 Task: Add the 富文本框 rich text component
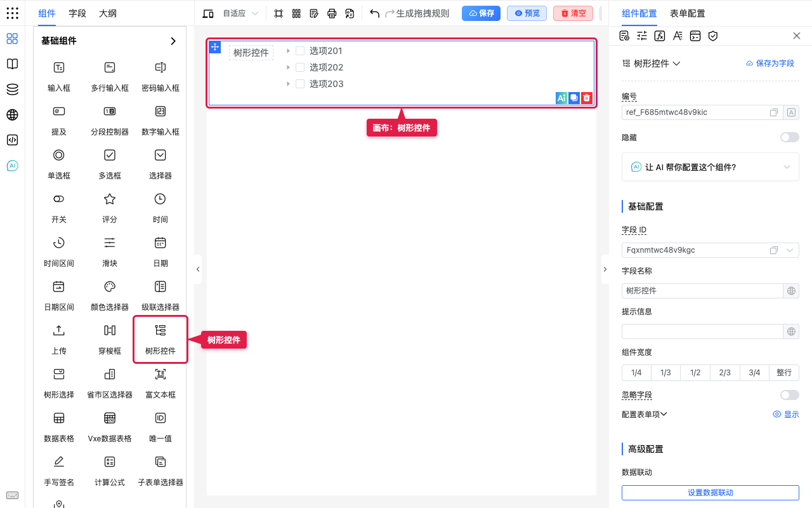[160, 383]
